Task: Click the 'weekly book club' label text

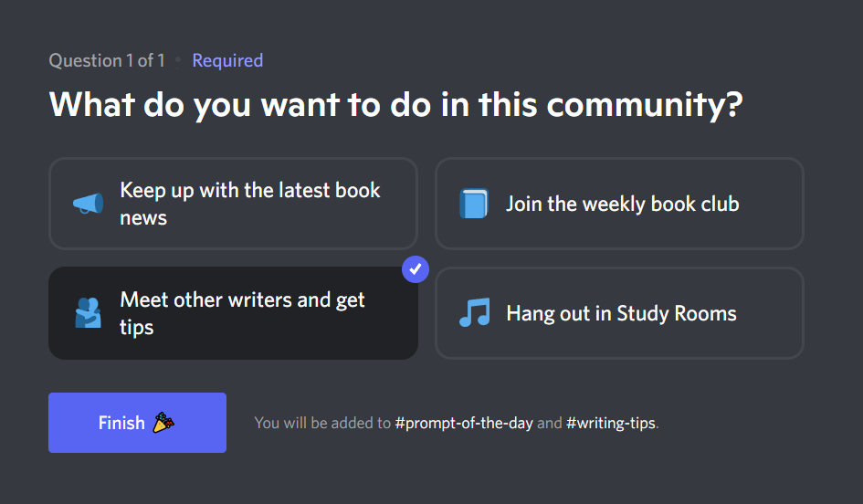Action: 658,204
